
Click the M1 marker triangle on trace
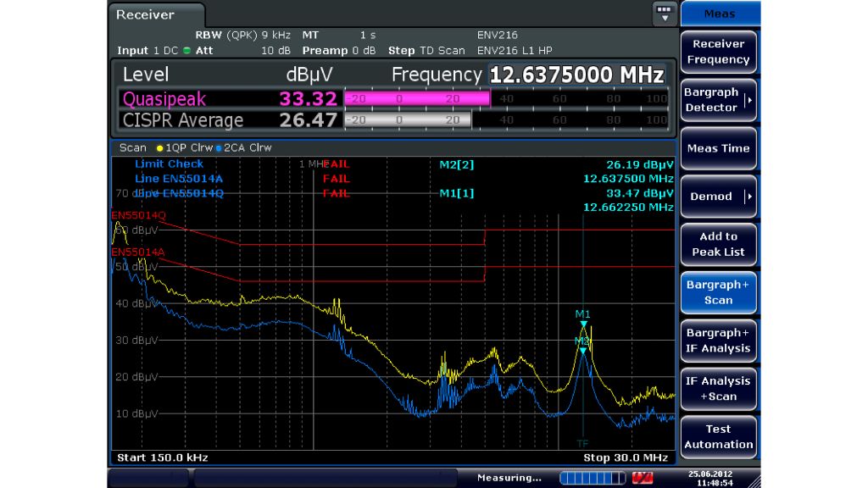click(x=583, y=324)
